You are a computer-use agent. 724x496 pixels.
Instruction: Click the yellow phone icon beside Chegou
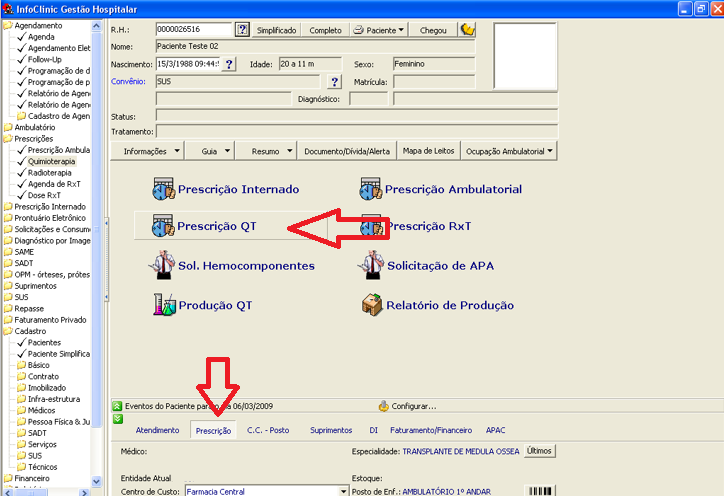pyautogui.click(x=467, y=30)
